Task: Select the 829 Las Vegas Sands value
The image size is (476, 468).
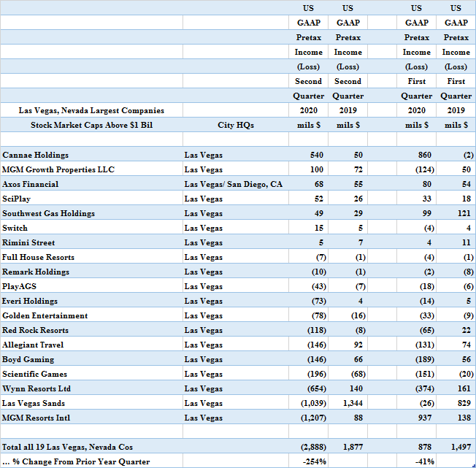Action: tap(464, 403)
